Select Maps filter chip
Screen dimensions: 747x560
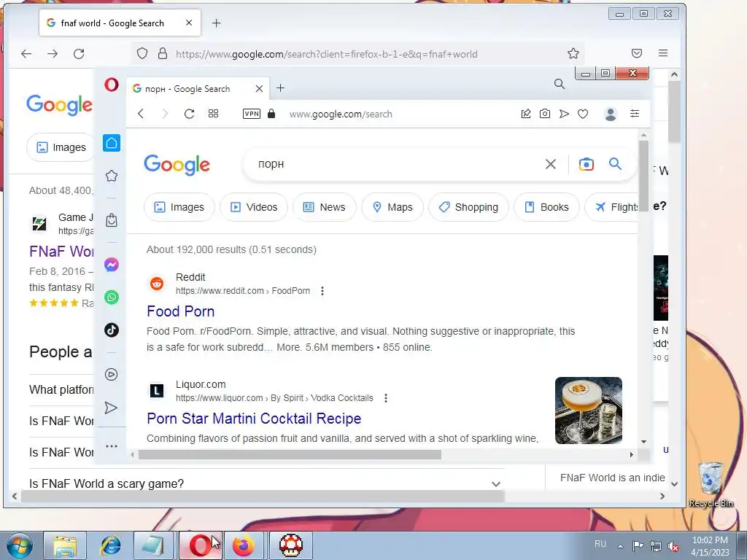coord(392,207)
